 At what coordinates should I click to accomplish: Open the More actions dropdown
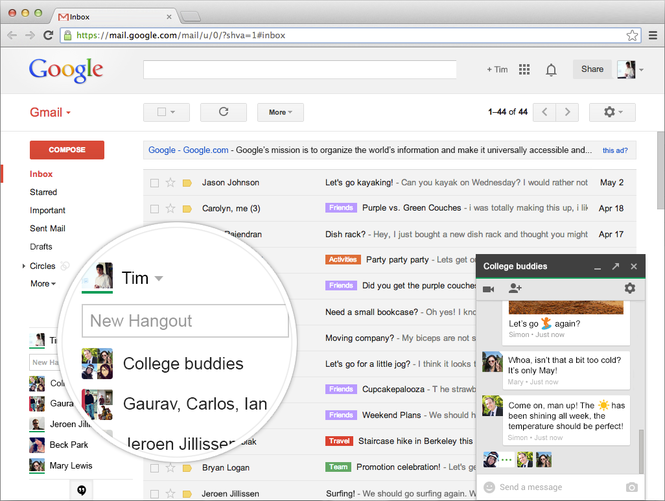click(280, 112)
